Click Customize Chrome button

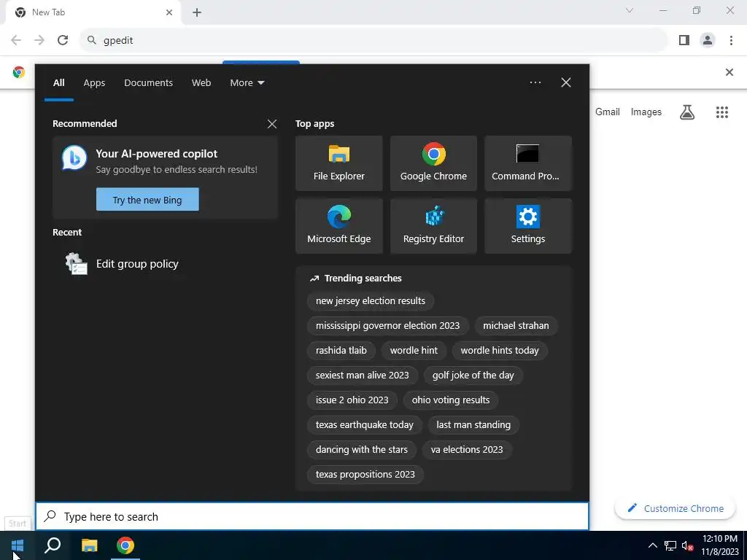point(676,508)
